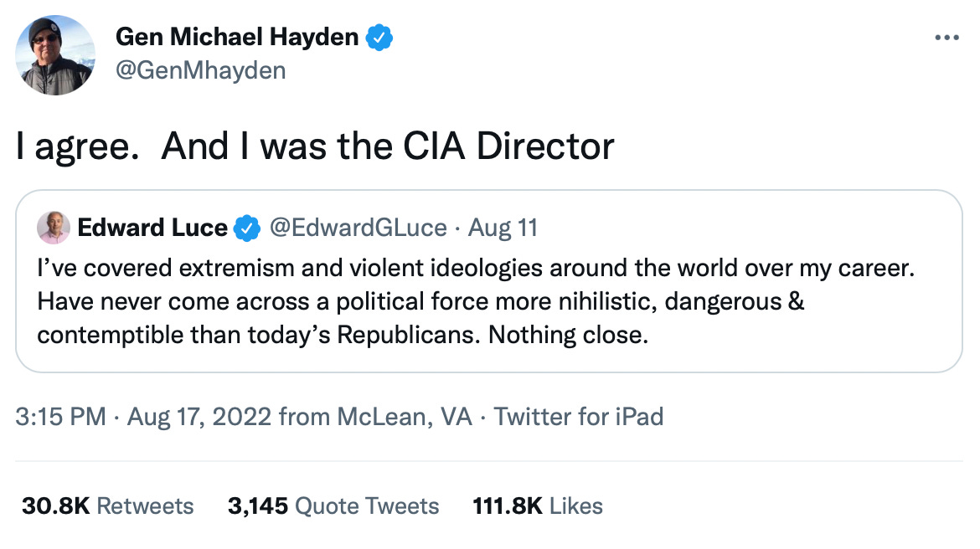Click Gen Michael Hayden's profile avatar
This screenshot has width=980, height=549.
click(54, 54)
